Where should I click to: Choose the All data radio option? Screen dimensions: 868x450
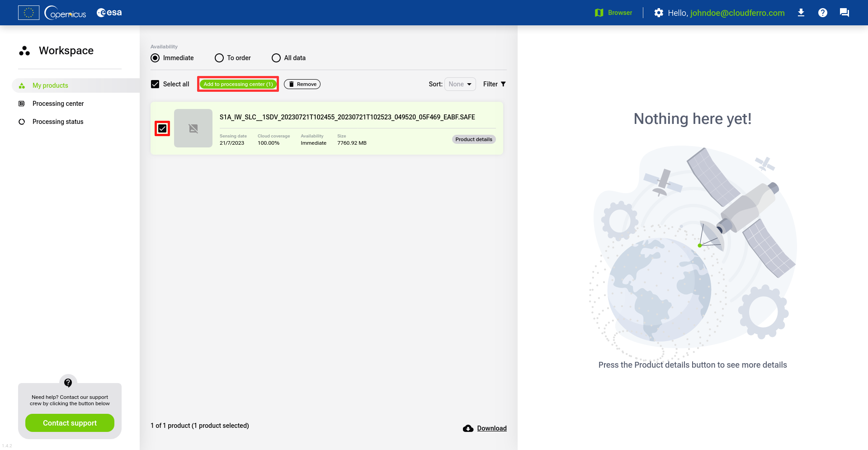[x=276, y=58]
